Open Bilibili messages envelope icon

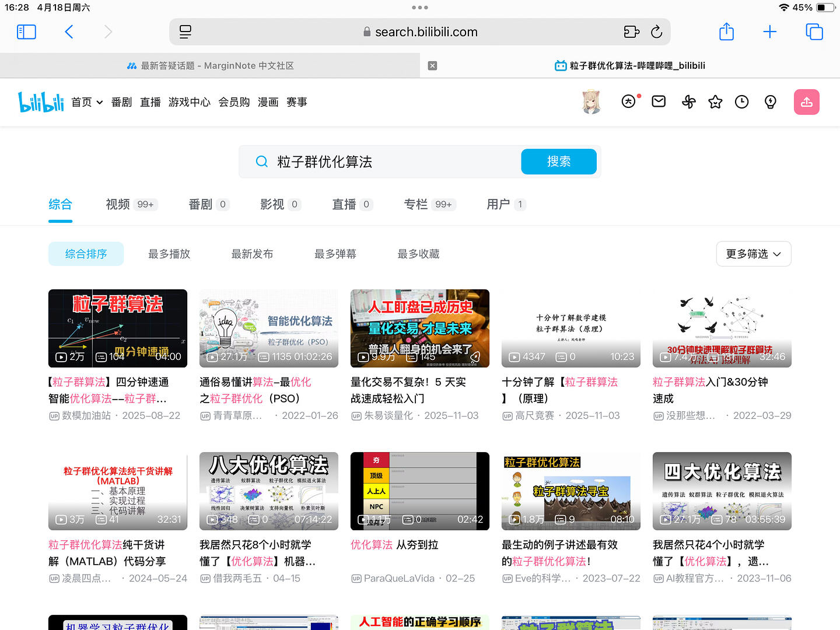click(x=659, y=102)
